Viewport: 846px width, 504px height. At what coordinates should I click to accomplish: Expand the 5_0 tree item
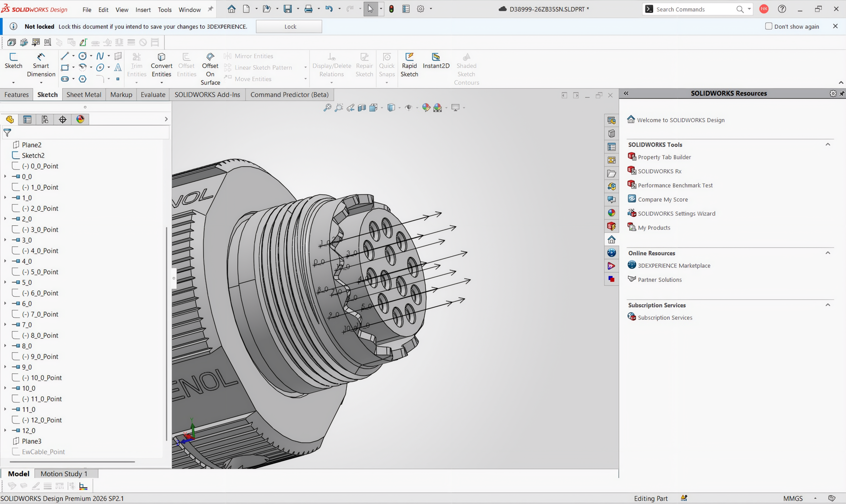pos(5,282)
